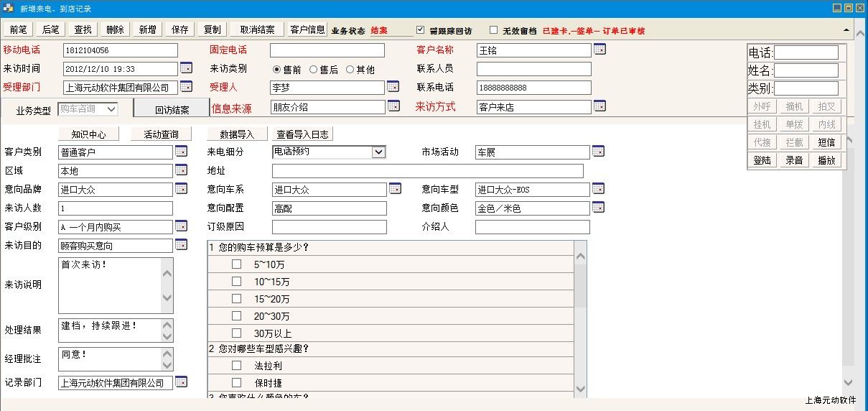Switch to the 回访结案 tab

pos(172,110)
